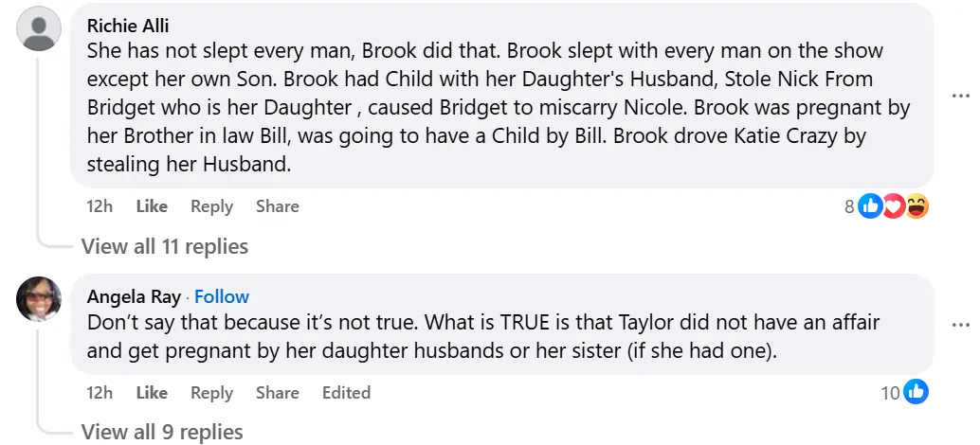Image resolution: width=980 pixels, height=445 pixels.
Task: Click Richie Alli's default profile avatar
Action: 40,28
